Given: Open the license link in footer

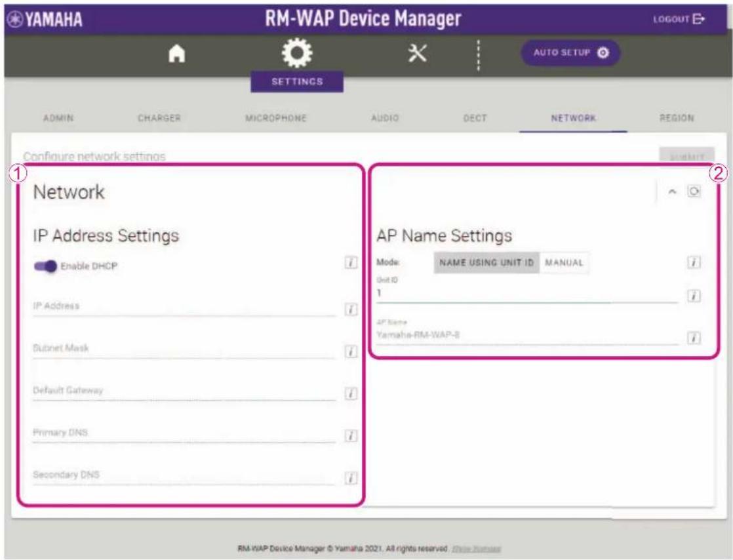Looking at the screenshot, I should (x=476, y=548).
